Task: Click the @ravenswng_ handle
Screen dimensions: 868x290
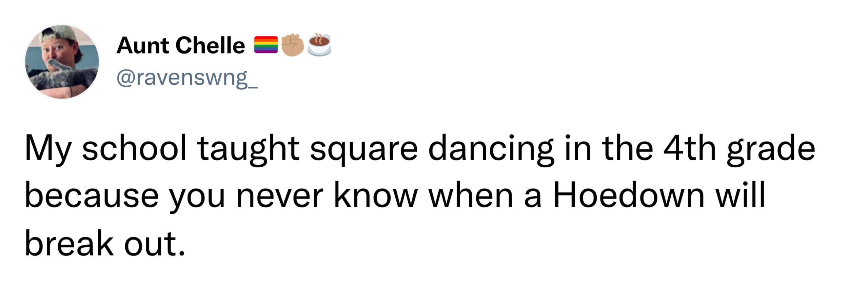Action: pos(187,78)
